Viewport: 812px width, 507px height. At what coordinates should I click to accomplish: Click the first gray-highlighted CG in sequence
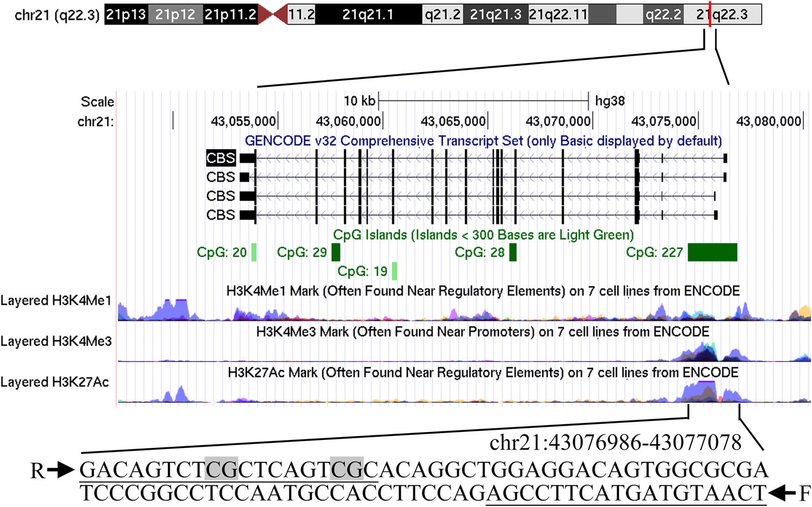click(x=220, y=470)
